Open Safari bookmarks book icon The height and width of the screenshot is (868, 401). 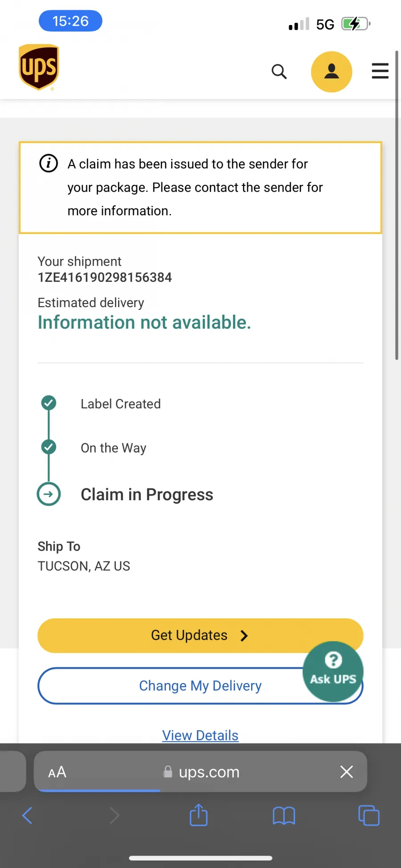(x=284, y=816)
